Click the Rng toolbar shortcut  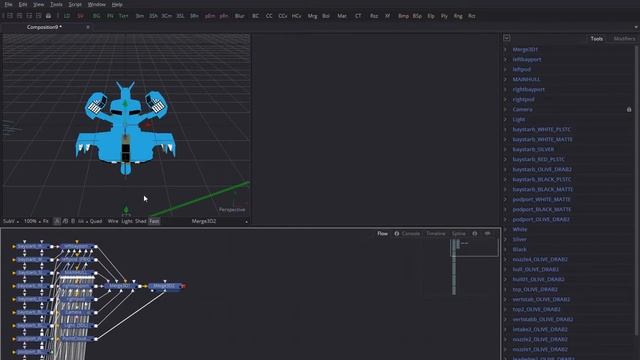[x=458, y=16]
